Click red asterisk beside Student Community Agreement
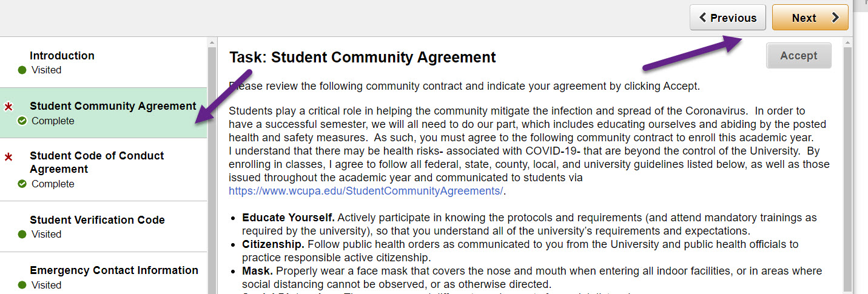Screen dimensions: 868x294 8,107
